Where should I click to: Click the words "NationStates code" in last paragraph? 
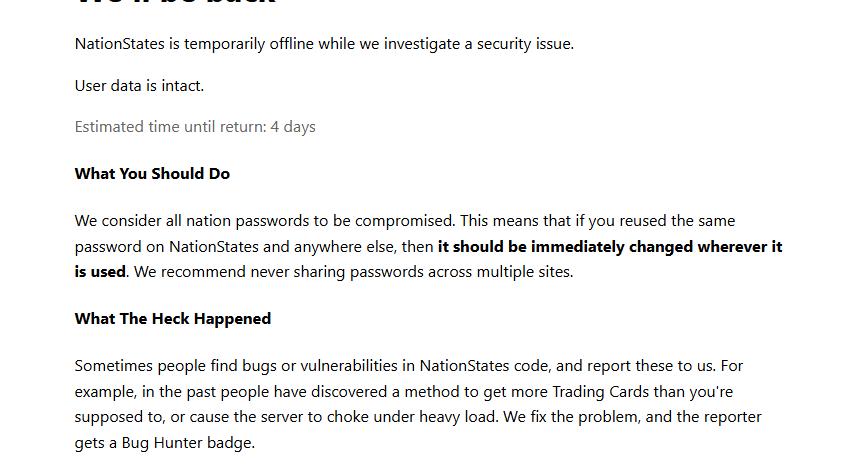(x=483, y=365)
